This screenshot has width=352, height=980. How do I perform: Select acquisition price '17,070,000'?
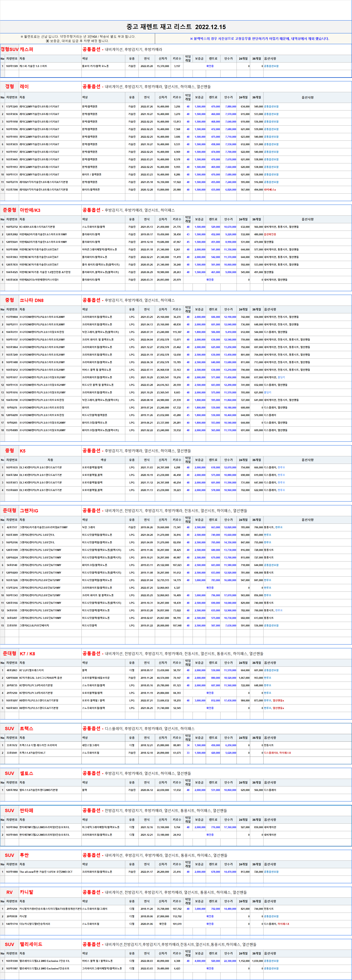[230, 595]
